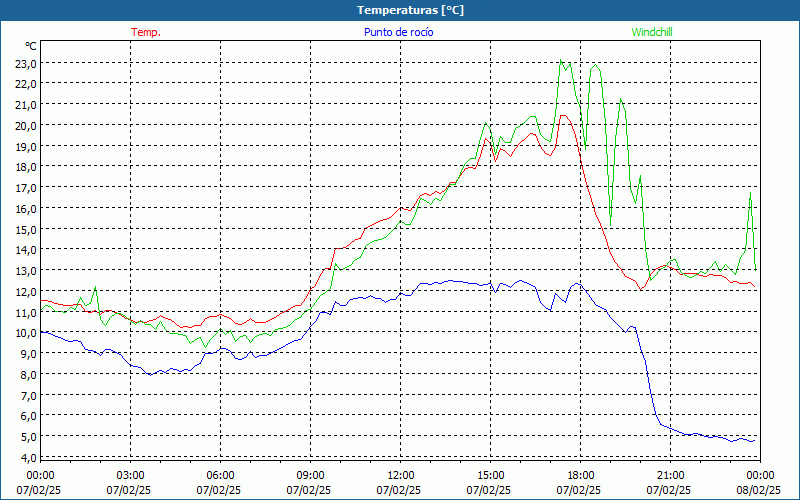Click the 18:00 time axis label
800x500 pixels.
(x=581, y=476)
